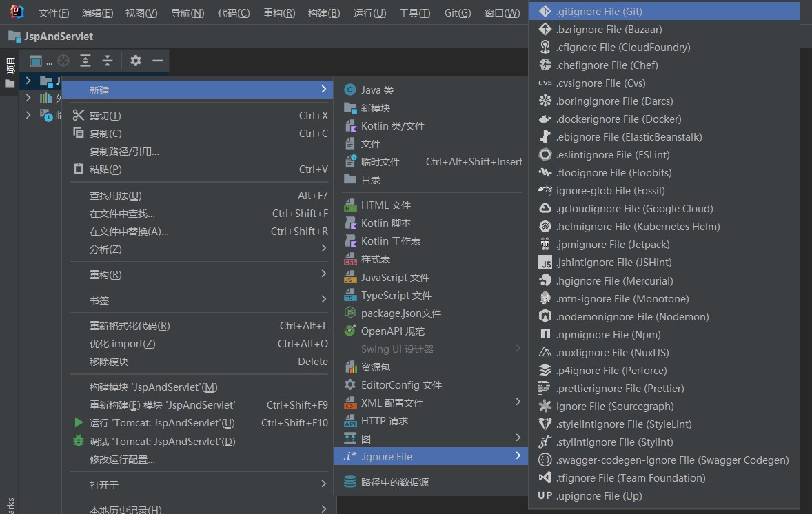The height and width of the screenshot is (514, 812).
Task: Expand the first project tree node
Action: [28, 81]
